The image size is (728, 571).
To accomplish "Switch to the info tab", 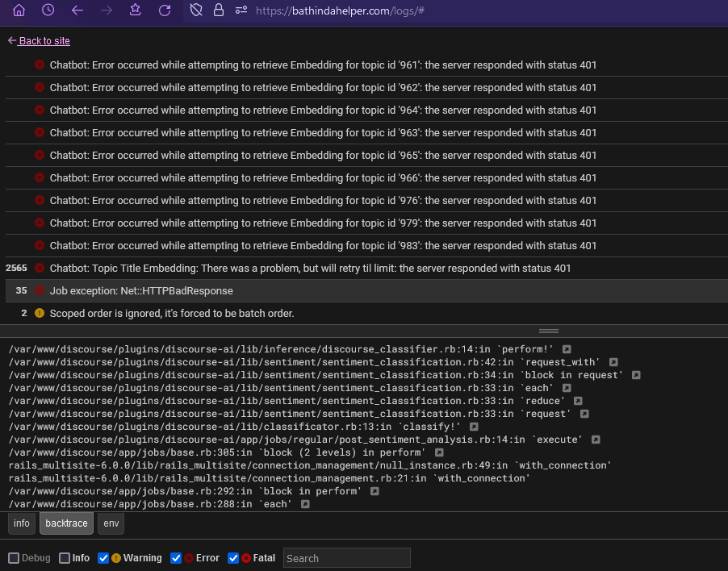I will coord(21,523).
